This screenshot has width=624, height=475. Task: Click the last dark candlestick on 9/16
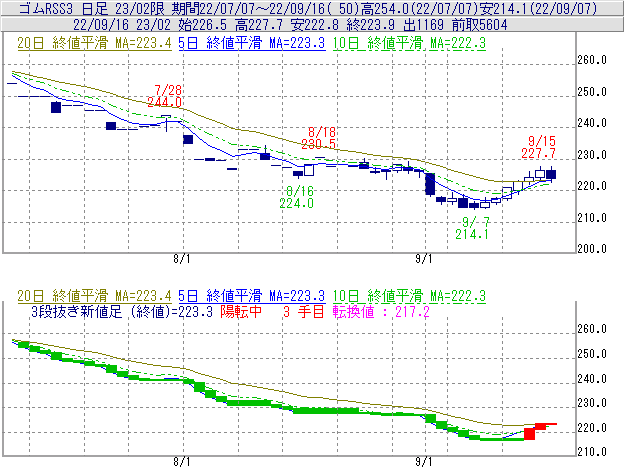click(x=551, y=174)
